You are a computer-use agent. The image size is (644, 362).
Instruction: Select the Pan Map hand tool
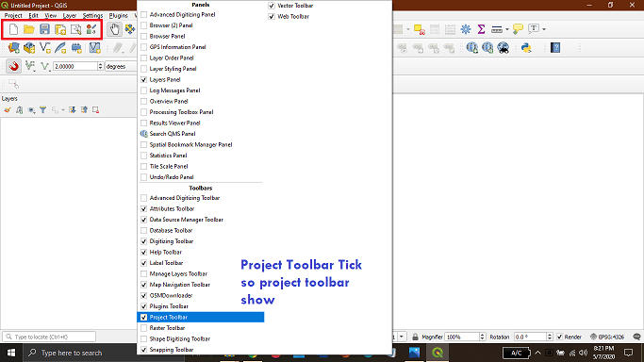pyautogui.click(x=114, y=29)
